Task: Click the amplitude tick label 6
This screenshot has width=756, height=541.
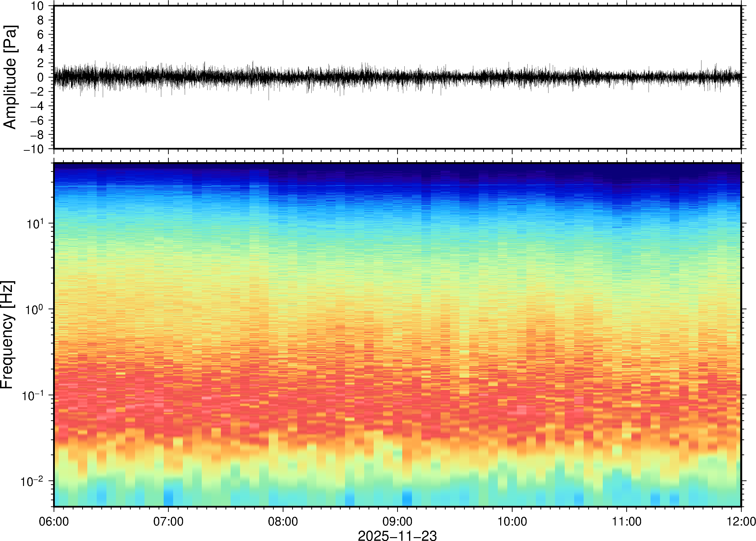Action: [x=41, y=35]
